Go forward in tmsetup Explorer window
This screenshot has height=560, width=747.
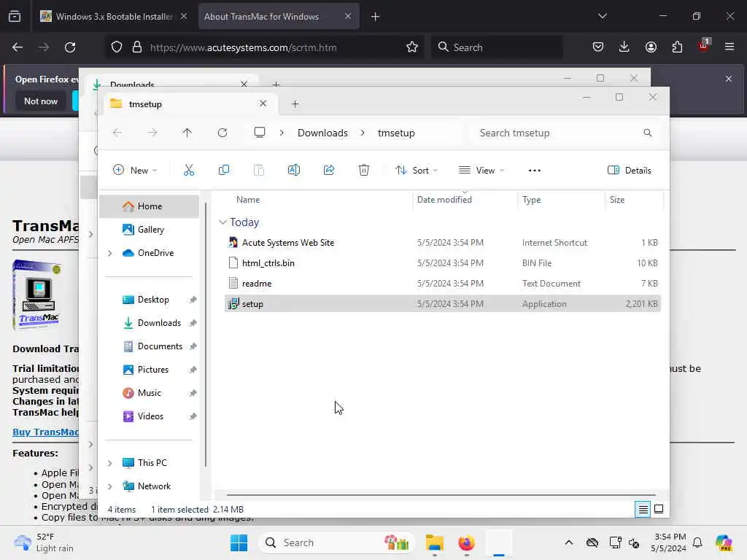(152, 133)
